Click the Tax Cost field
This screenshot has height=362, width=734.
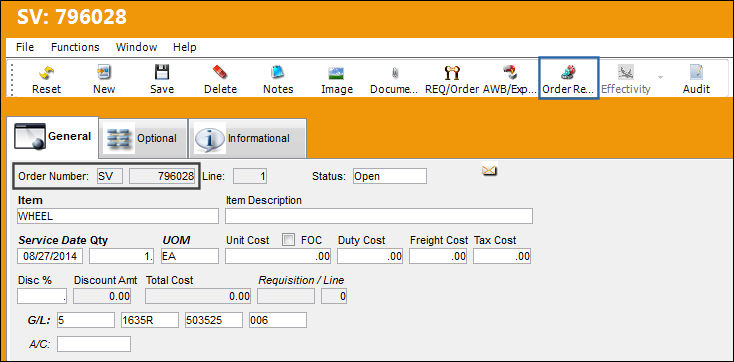click(x=502, y=256)
